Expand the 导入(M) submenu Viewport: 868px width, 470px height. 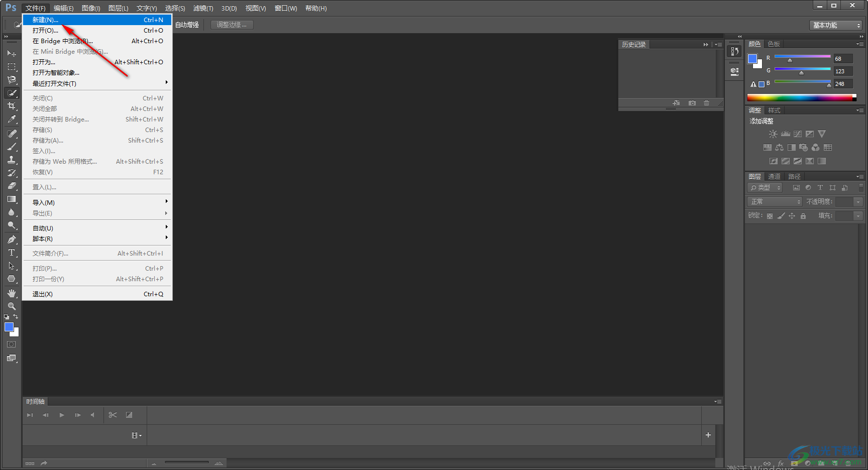coord(97,202)
